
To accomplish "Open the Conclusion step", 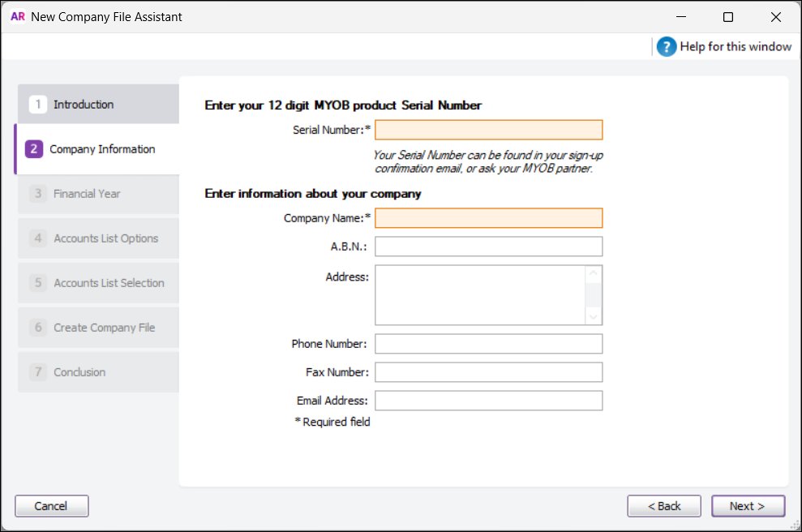I will click(x=97, y=371).
